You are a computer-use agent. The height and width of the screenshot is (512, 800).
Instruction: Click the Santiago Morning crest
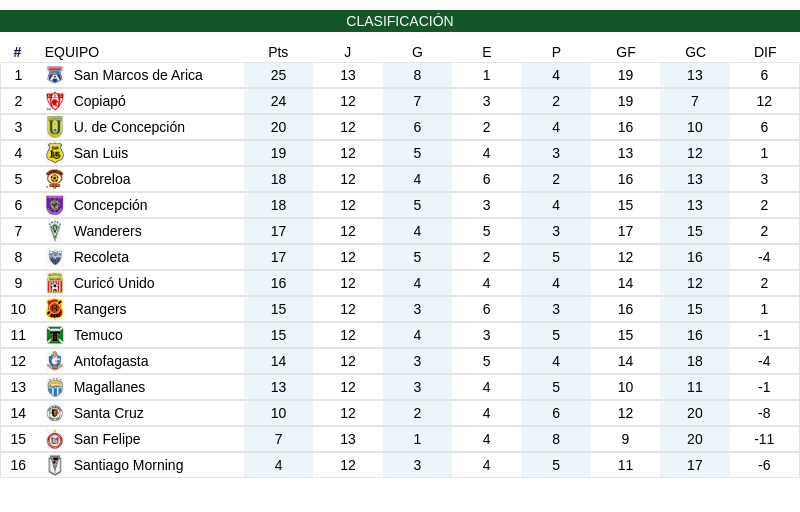[x=55, y=465]
